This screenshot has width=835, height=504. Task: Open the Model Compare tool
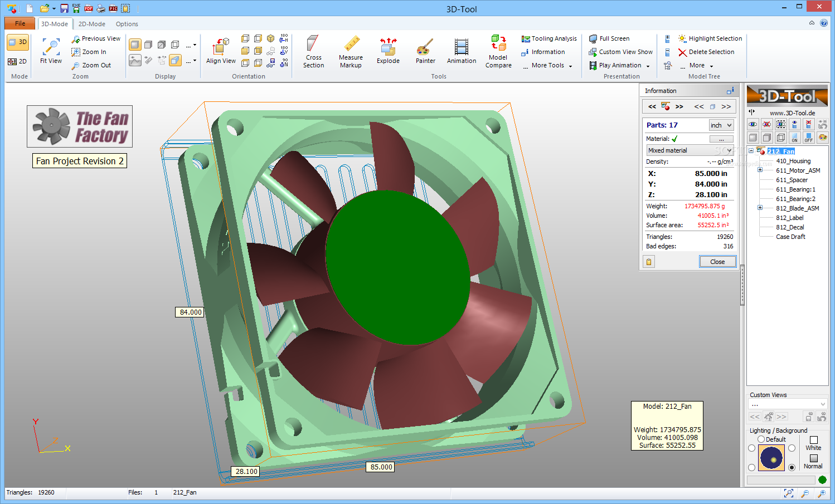498,52
